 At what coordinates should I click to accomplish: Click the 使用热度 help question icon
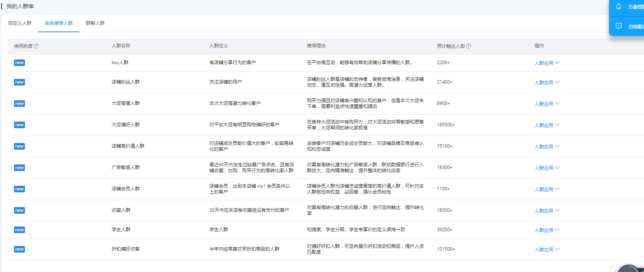[x=36, y=46]
